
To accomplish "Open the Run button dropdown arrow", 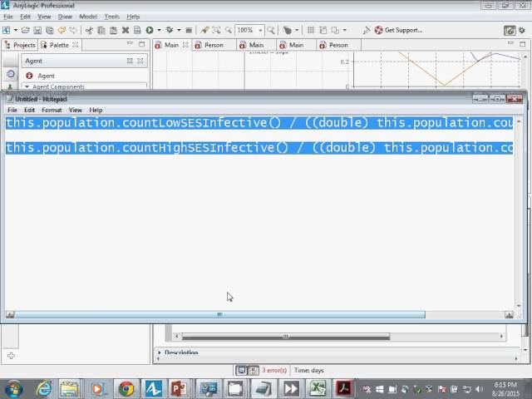I will 159,30.
